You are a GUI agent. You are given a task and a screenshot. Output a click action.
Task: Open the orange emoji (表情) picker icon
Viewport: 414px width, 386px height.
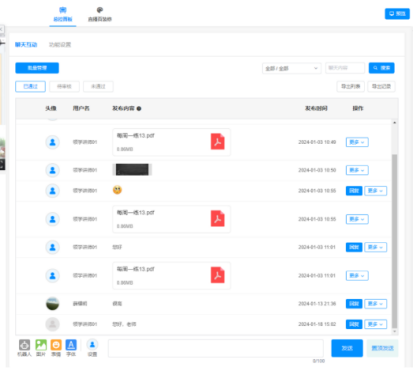click(56, 345)
